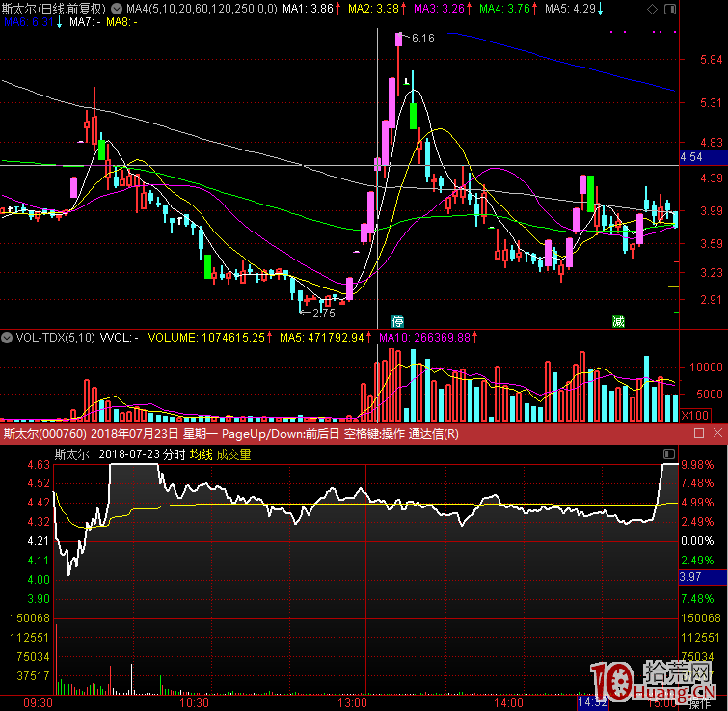728x711 pixels.
Task: Click the VOLUME: 1074615.25 readout
Action: pyautogui.click(x=206, y=338)
